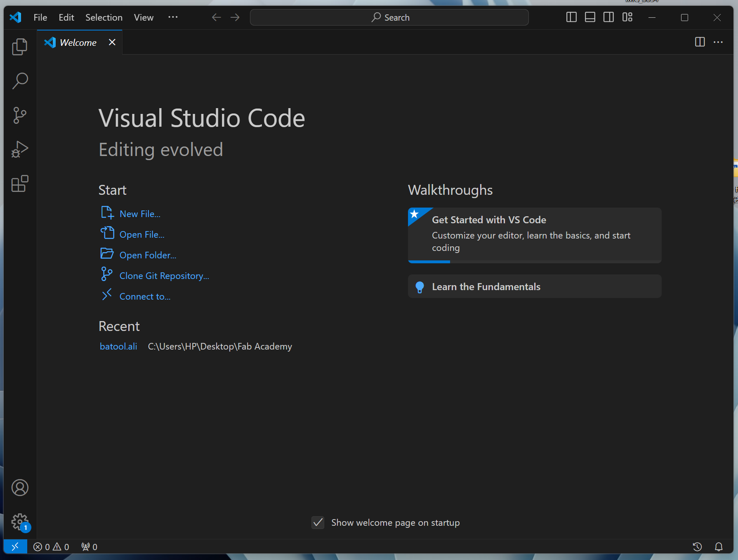Go back with the navigation arrow
Image resolution: width=738 pixels, height=560 pixels.
coord(217,17)
